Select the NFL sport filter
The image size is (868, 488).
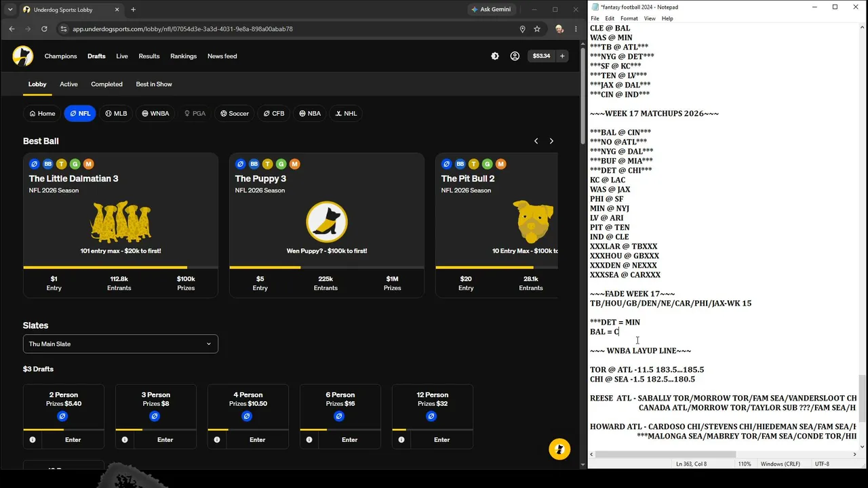[x=80, y=113]
